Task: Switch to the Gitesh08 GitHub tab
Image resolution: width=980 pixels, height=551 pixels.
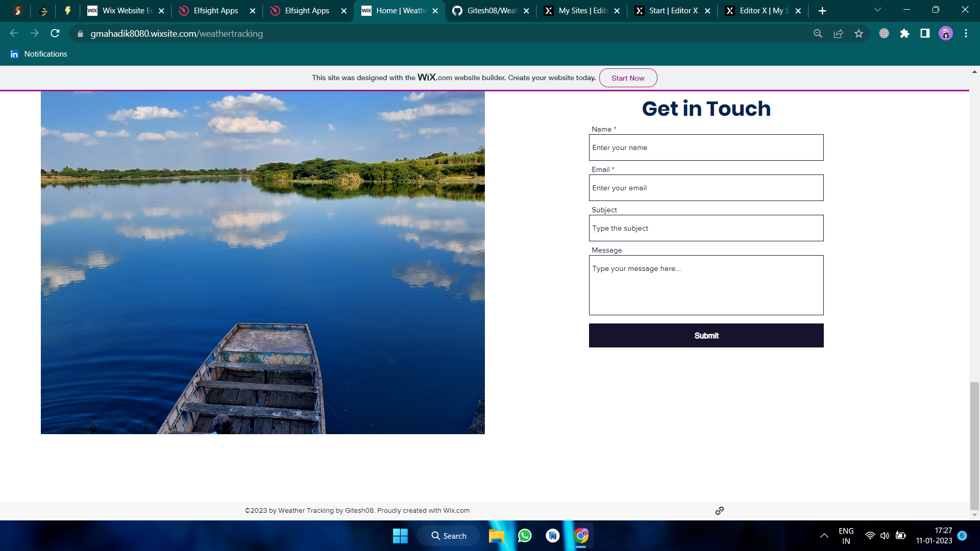Action: pos(490,11)
